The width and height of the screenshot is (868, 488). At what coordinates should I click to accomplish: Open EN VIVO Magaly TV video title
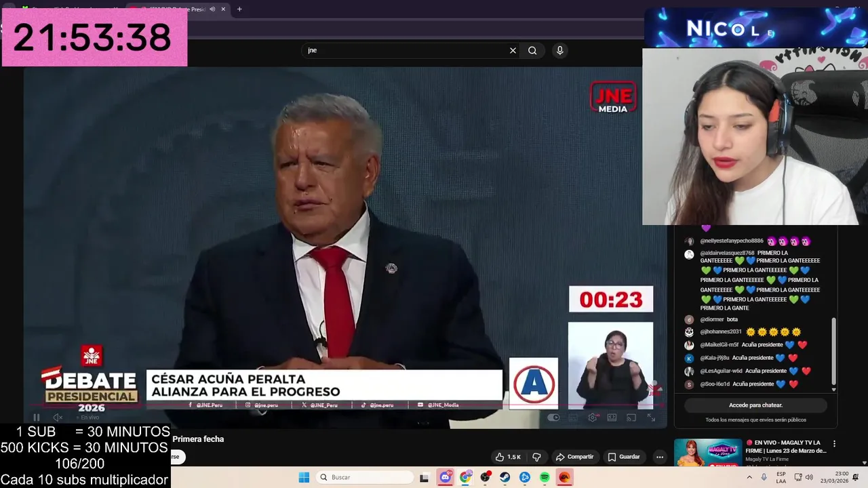coord(786,447)
